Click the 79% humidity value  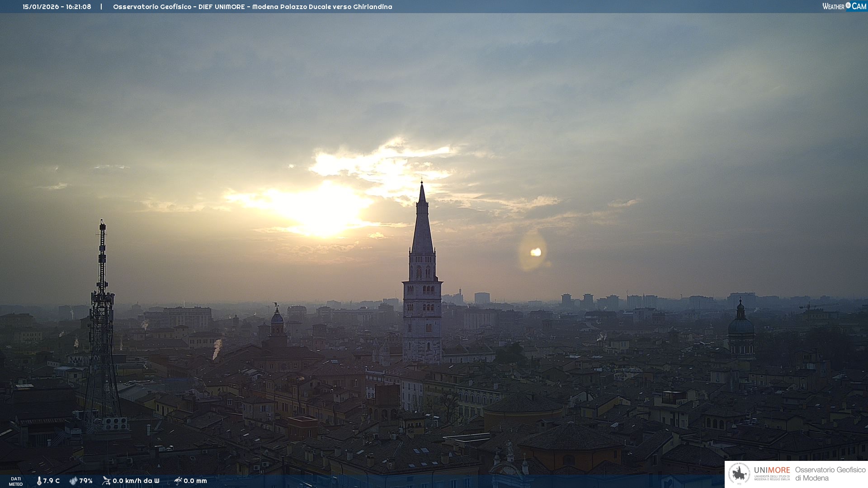coord(86,481)
